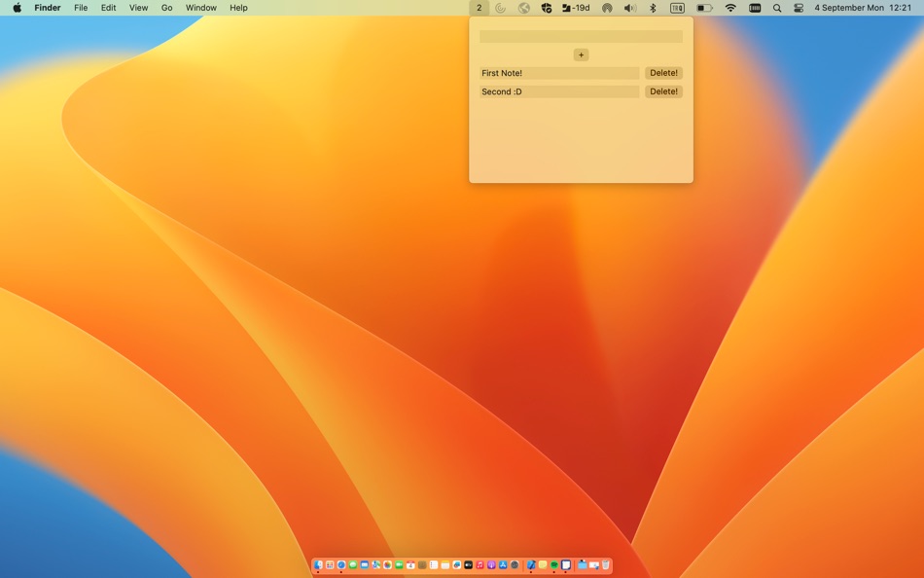Screen dimensions: 924x578
Task: Open the Finder Window menu
Action: (200, 8)
